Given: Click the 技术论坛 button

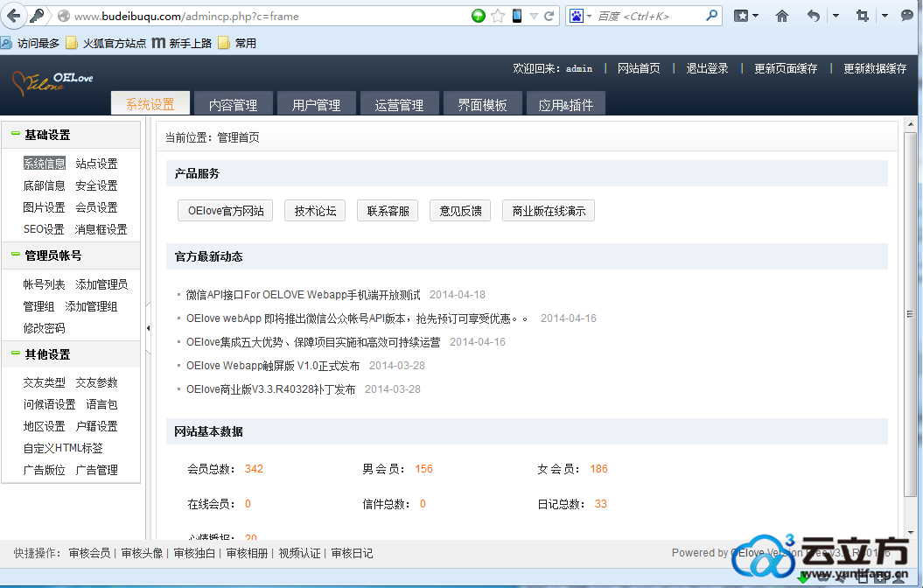Looking at the screenshot, I should pyautogui.click(x=315, y=211).
